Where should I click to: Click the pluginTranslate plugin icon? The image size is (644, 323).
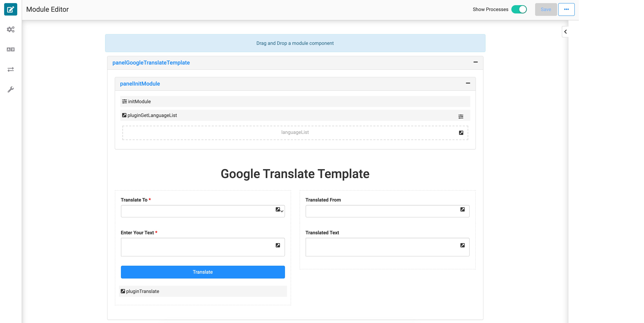tap(123, 291)
